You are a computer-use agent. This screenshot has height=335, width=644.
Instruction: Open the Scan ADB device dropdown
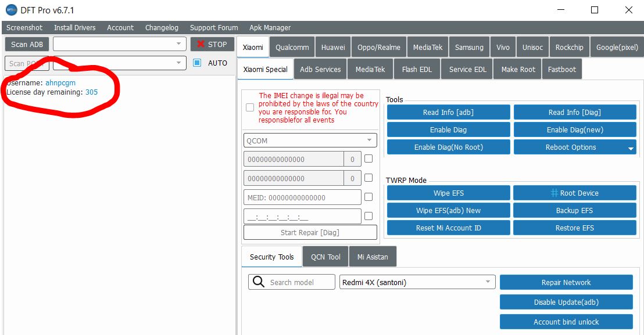click(x=178, y=44)
